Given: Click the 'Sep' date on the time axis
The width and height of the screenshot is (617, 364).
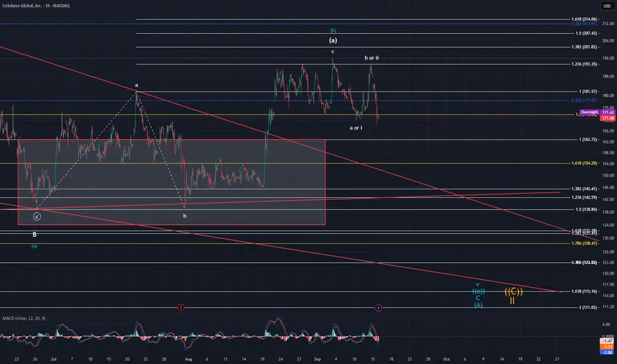Looking at the screenshot, I should [x=318, y=359].
